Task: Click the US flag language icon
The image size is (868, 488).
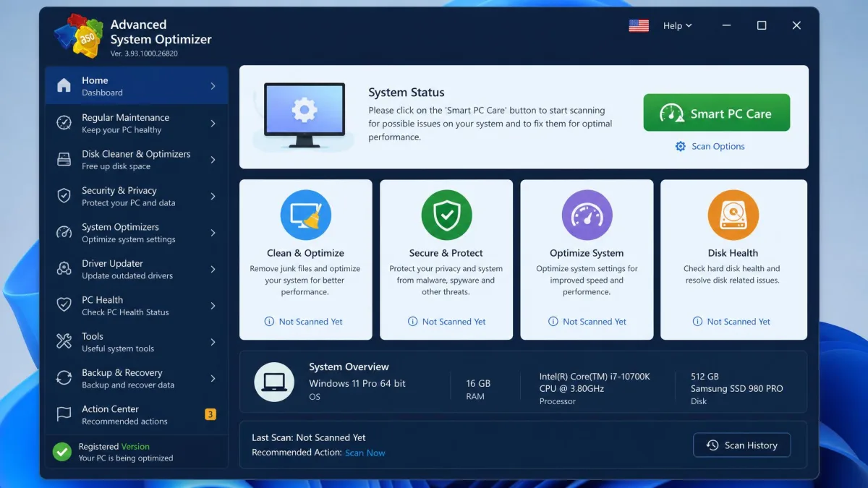Action: click(639, 25)
